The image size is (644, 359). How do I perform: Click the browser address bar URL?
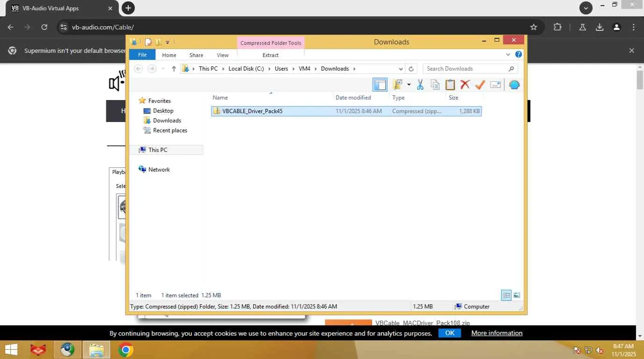tap(102, 27)
